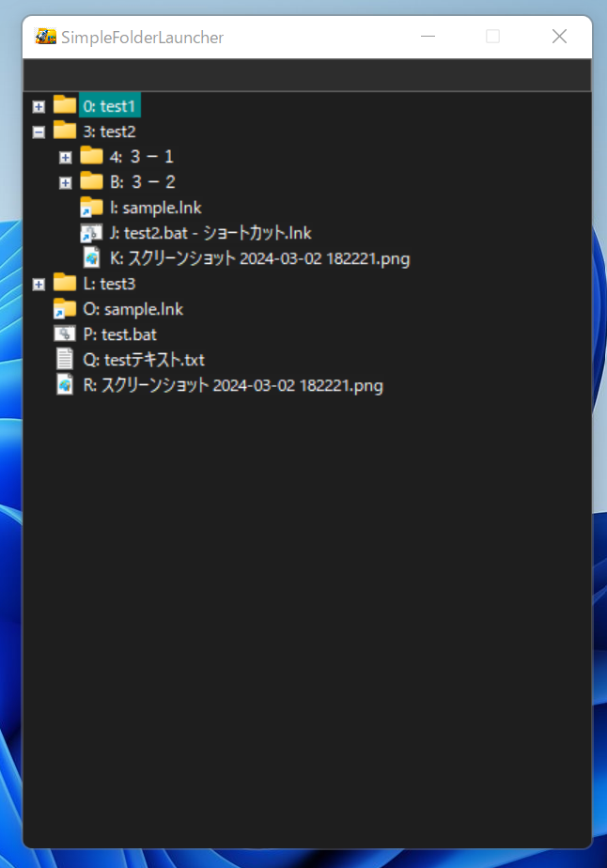
Task: Select J: test2.bat - ショートカット.lnk item
Action: [210, 233]
